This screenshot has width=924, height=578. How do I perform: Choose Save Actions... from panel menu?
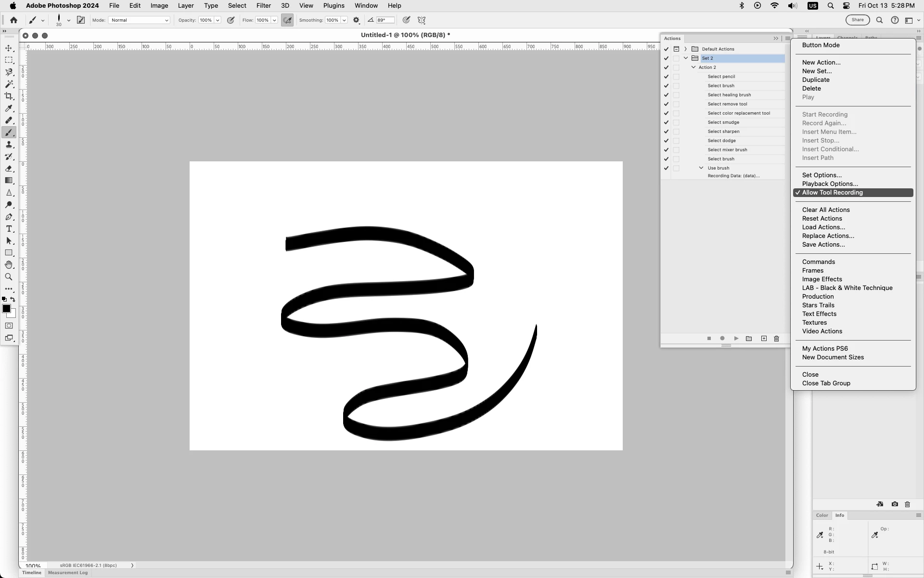point(823,245)
